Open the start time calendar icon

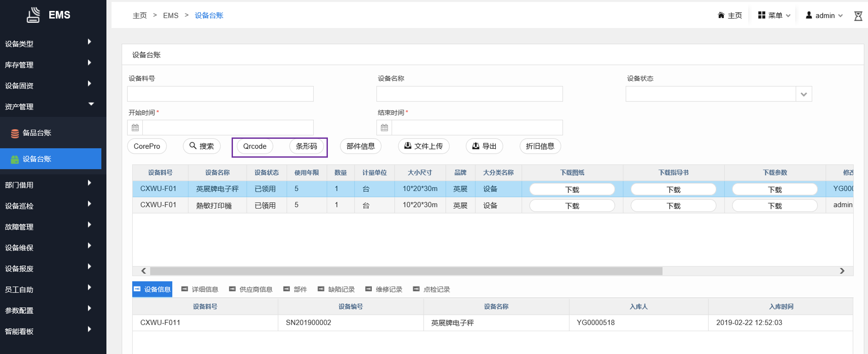135,128
